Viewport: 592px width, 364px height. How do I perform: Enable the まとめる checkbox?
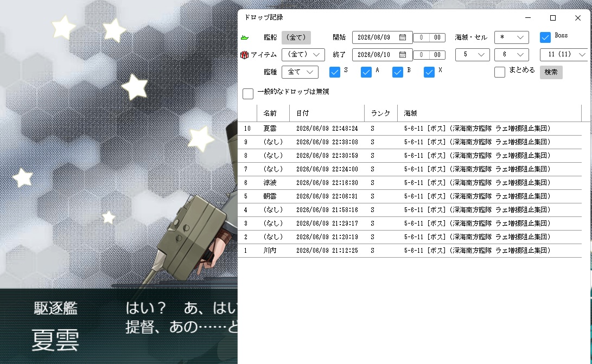(500, 72)
